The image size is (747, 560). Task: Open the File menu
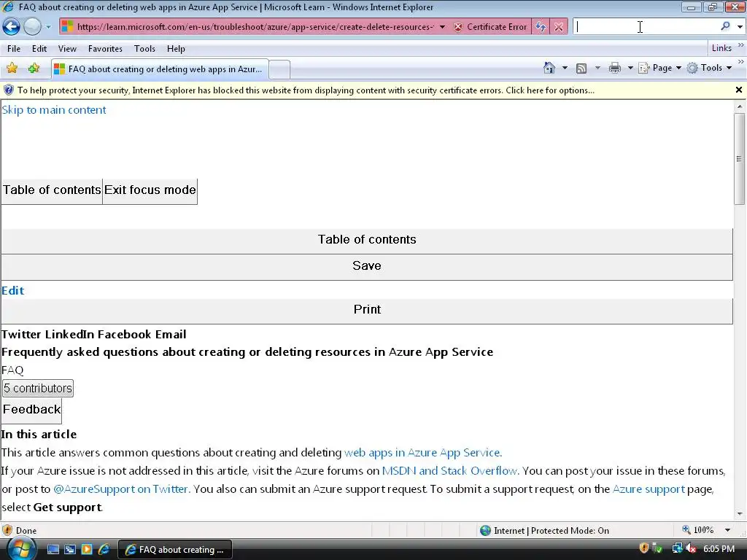[x=14, y=49]
